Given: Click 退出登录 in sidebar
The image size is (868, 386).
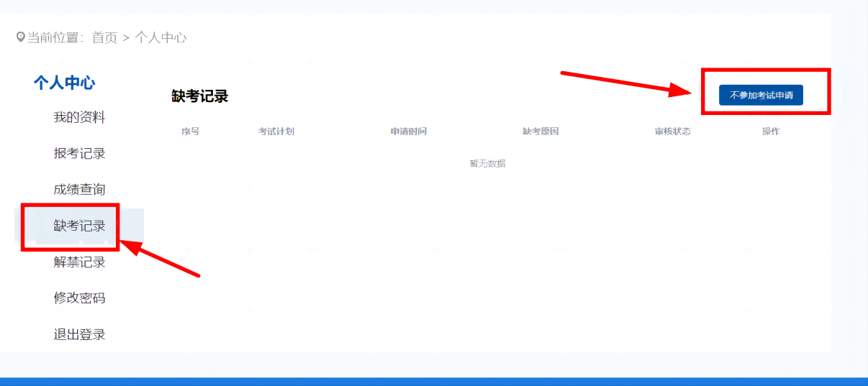Looking at the screenshot, I should (79, 334).
